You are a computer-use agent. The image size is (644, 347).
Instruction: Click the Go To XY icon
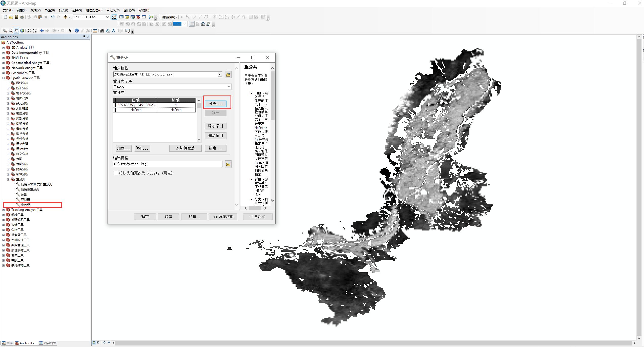(x=113, y=31)
